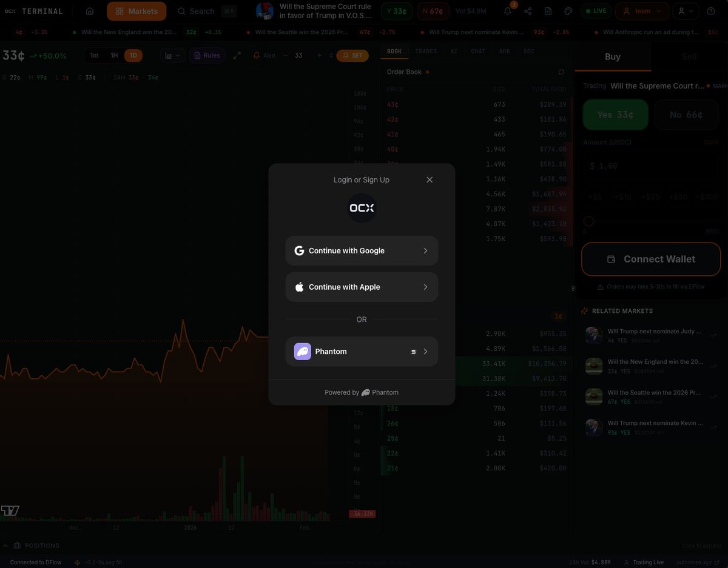Select the Buy tab

point(613,56)
